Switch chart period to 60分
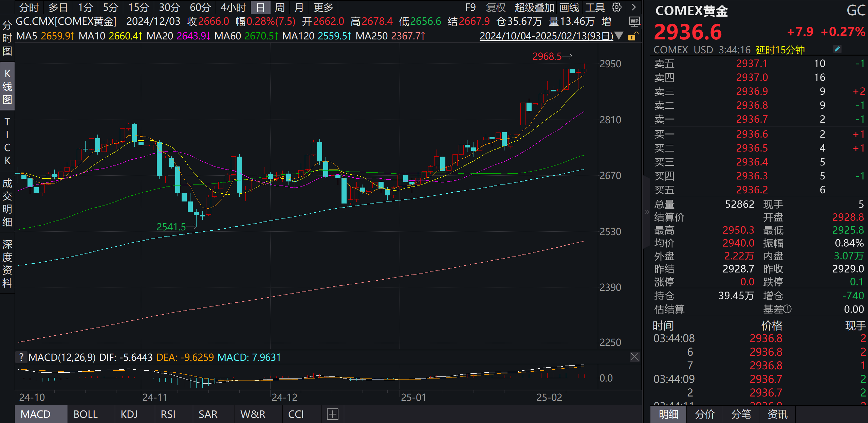This screenshot has width=868, height=423. [x=201, y=7]
